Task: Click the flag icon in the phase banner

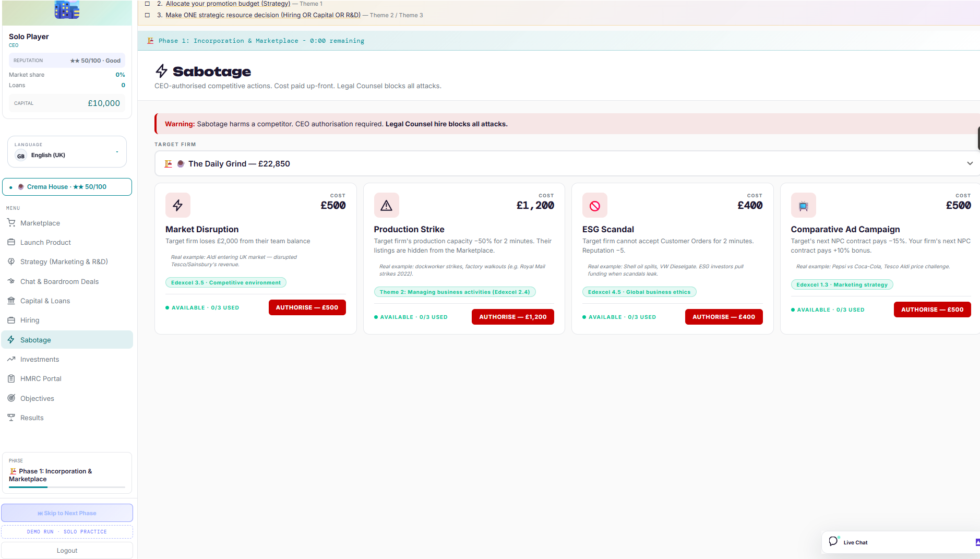Action: click(x=150, y=41)
